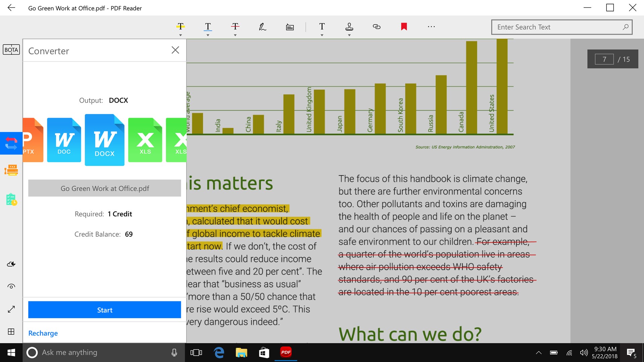Click the page number field showing 7
Image resolution: width=644 pixels, height=362 pixels.
(604, 59)
